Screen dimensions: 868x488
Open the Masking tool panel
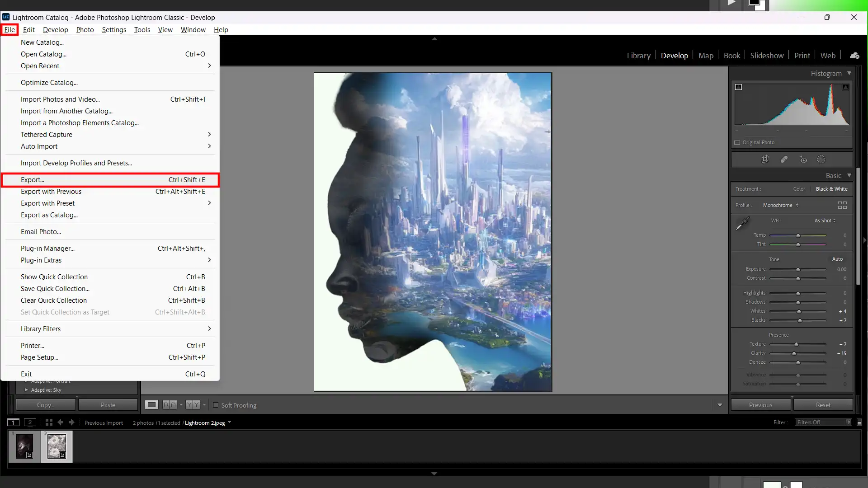tap(821, 159)
